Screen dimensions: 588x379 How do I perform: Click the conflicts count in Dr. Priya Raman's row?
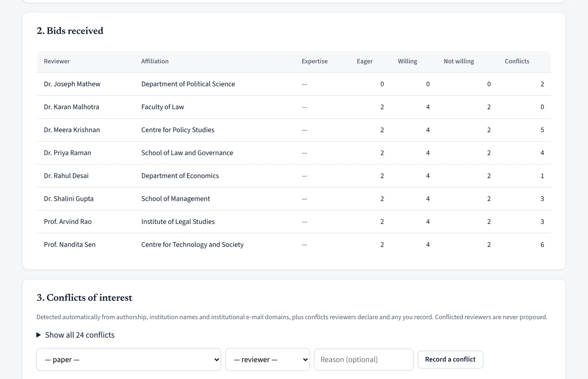tap(542, 153)
